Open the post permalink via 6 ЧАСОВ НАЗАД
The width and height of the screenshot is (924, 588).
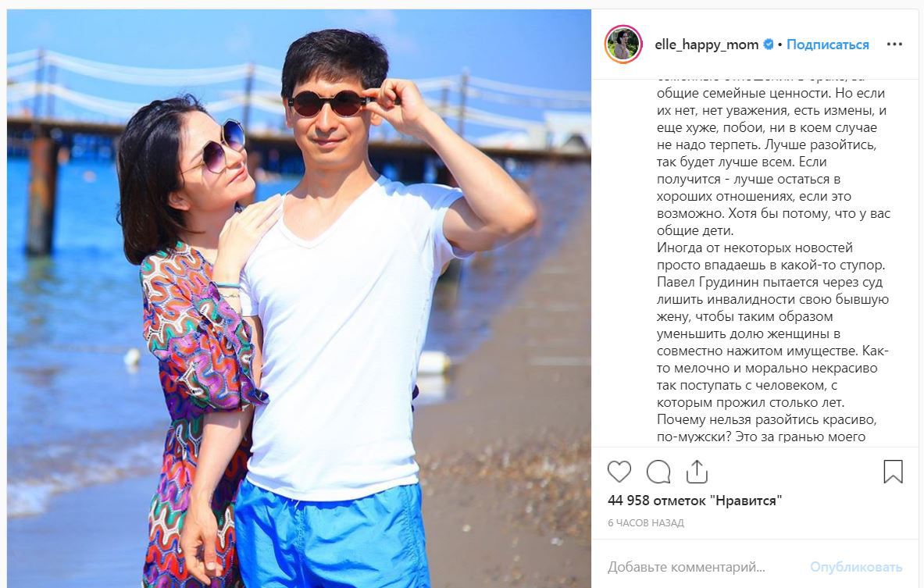pyautogui.click(x=646, y=522)
